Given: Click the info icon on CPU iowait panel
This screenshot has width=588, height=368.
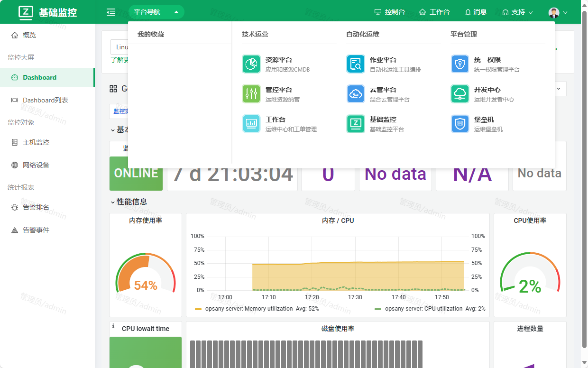Looking at the screenshot, I should pos(113,326).
